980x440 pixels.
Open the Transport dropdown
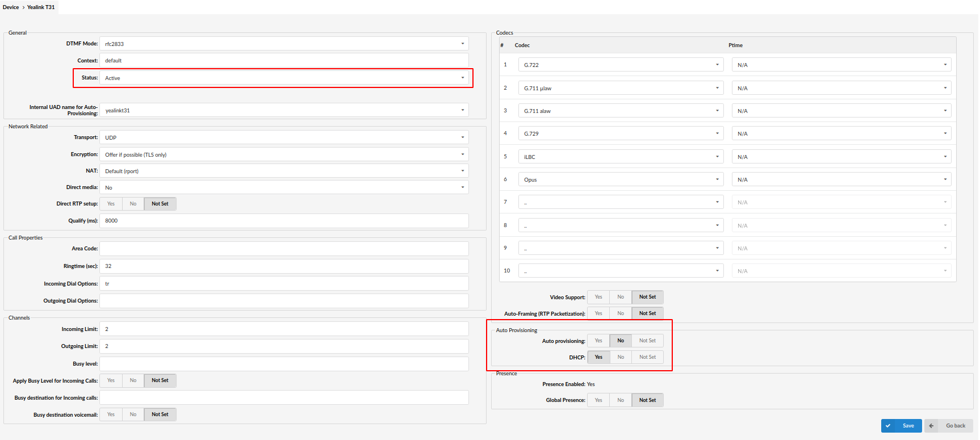(x=284, y=137)
